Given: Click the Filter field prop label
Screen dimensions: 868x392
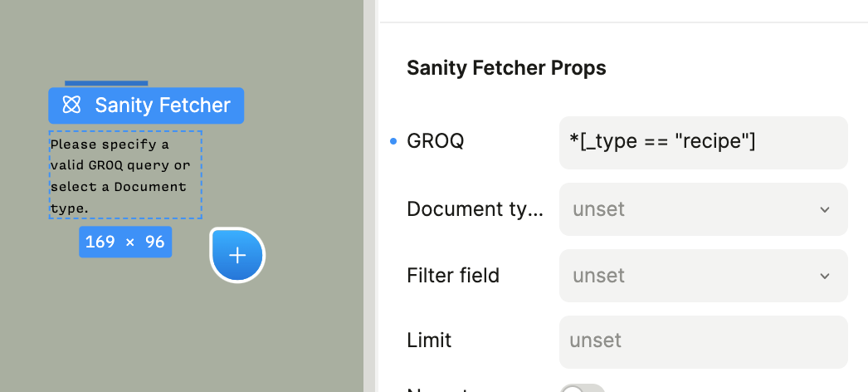Looking at the screenshot, I should coord(453,276).
